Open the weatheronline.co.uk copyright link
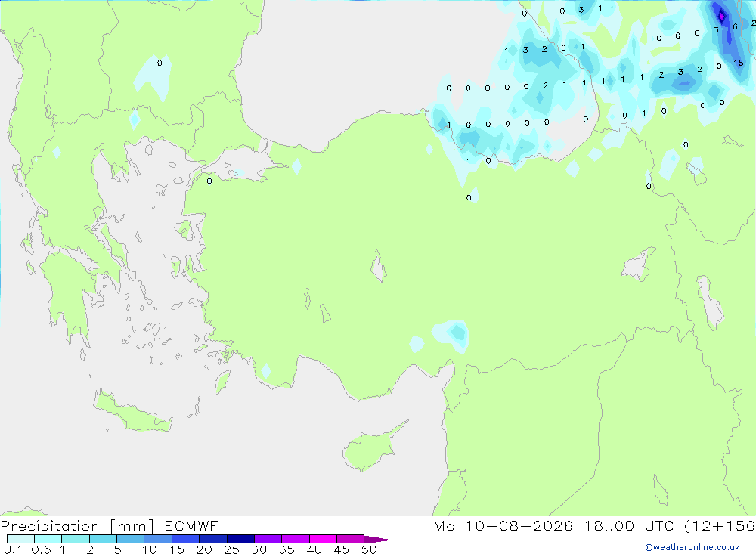Viewport: 756px width, 554px height. (692, 547)
